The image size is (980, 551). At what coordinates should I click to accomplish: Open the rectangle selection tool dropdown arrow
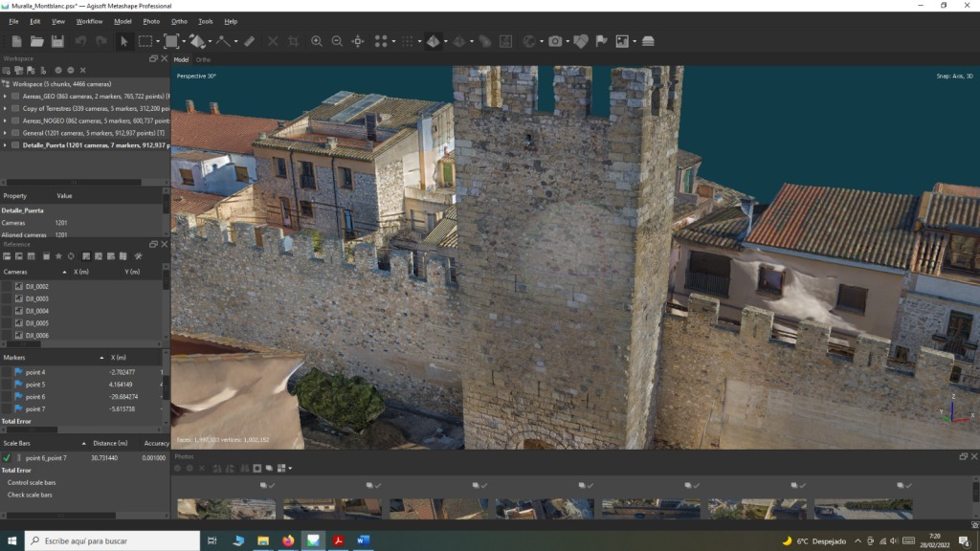158,41
